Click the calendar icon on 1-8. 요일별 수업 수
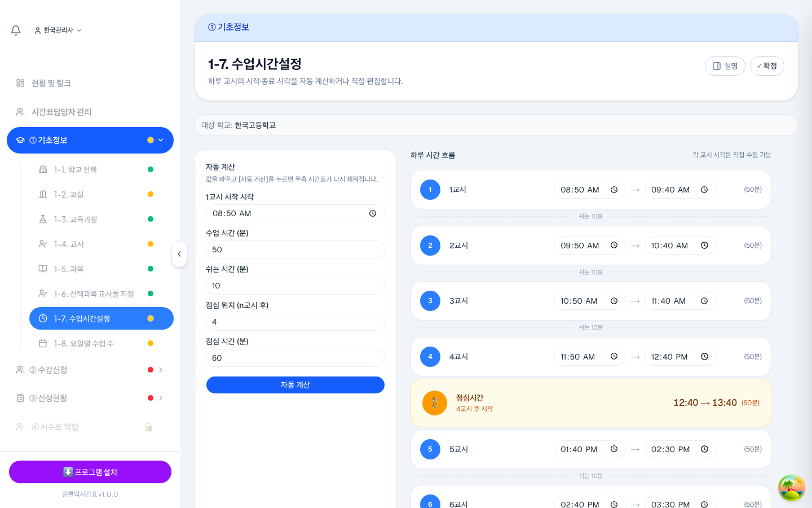 43,343
